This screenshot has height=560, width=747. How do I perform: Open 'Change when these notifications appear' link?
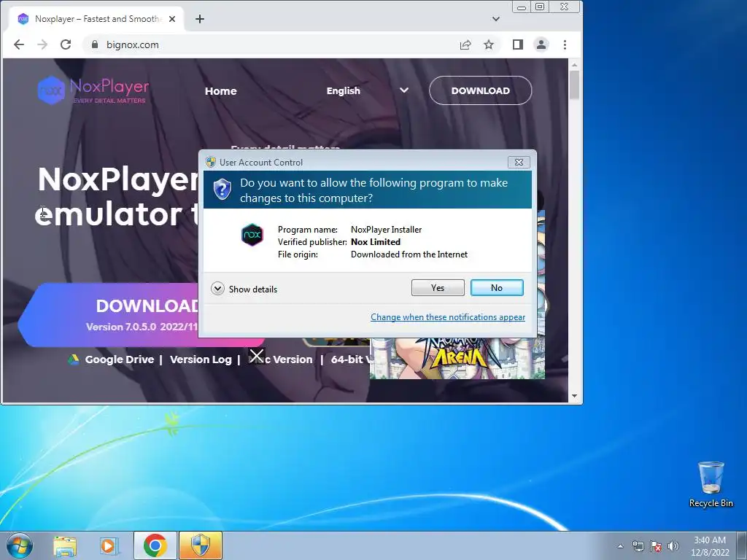448,317
